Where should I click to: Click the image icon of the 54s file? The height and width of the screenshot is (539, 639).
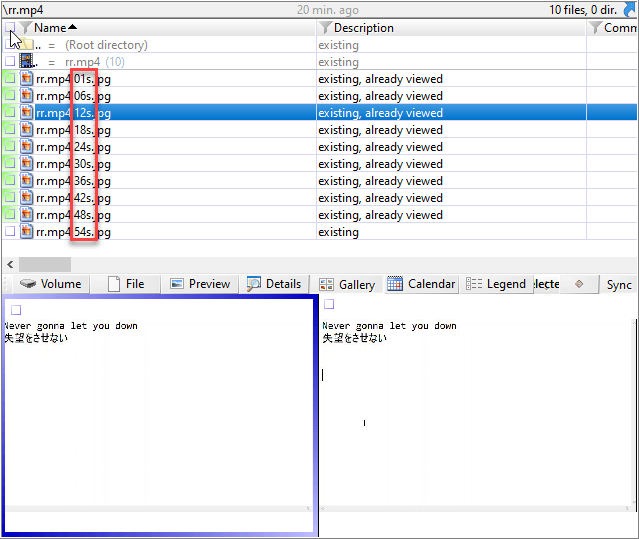[x=27, y=232]
